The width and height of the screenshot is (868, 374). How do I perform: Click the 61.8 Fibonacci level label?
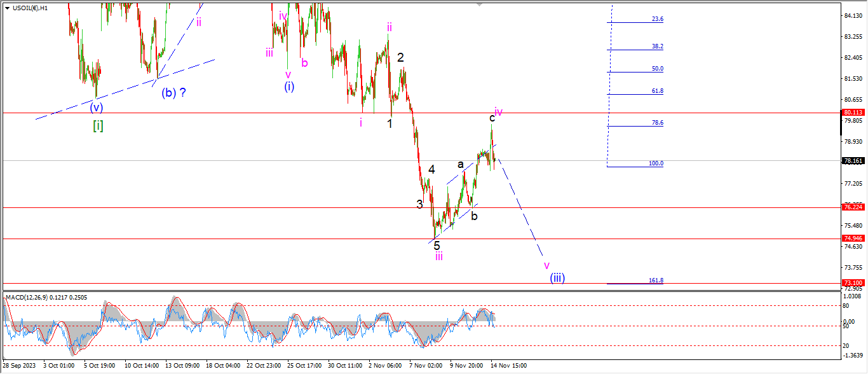click(x=657, y=91)
